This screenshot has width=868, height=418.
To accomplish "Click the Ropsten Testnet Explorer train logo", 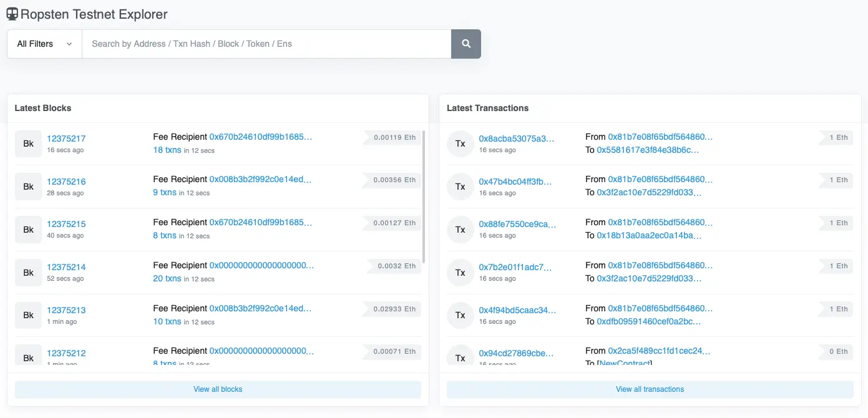I will [x=12, y=14].
